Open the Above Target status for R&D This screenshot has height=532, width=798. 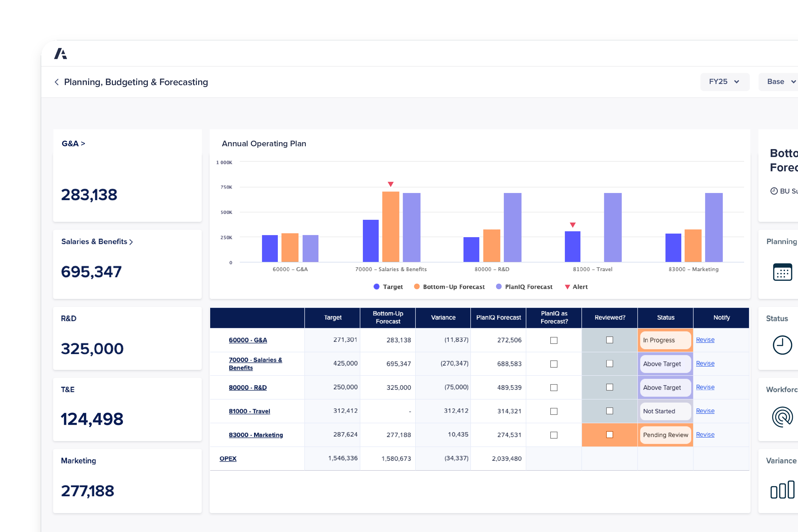pyautogui.click(x=665, y=388)
